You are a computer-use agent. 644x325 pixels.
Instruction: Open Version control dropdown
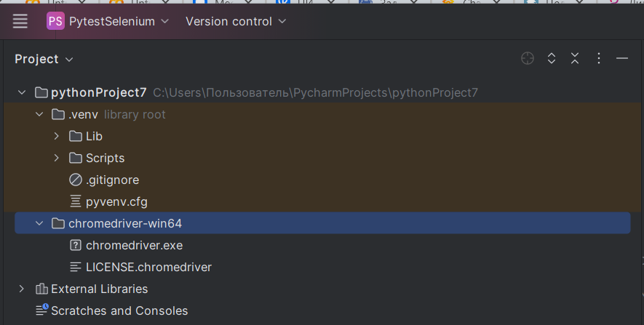coord(235,21)
